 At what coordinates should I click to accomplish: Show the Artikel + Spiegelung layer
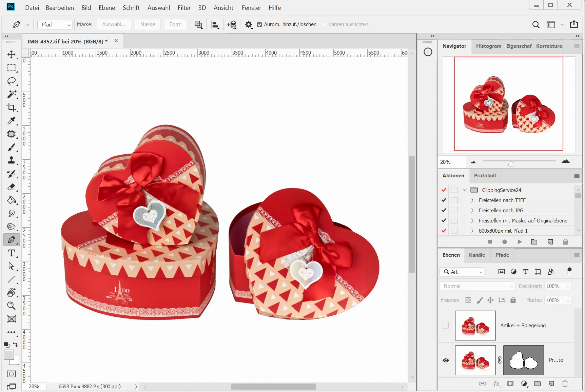446,326
